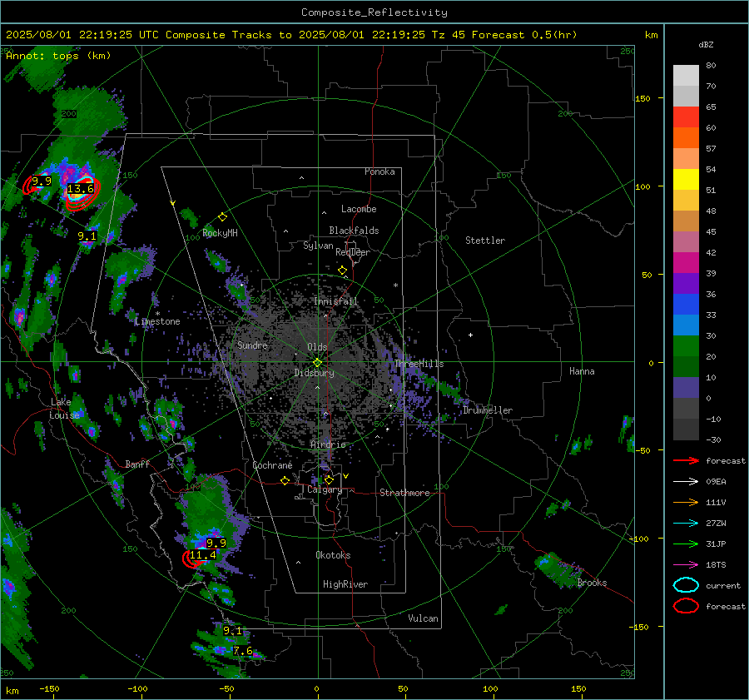Select the 65 dBZ red color swatch
Screen dimensions: 749x700
click(x=686, y=117)
